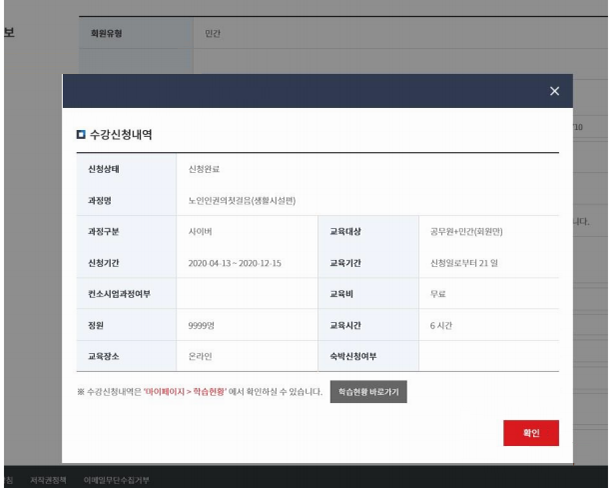
Task: Click the 수강신청내역 heading
Action: click(x=121, y=135)
